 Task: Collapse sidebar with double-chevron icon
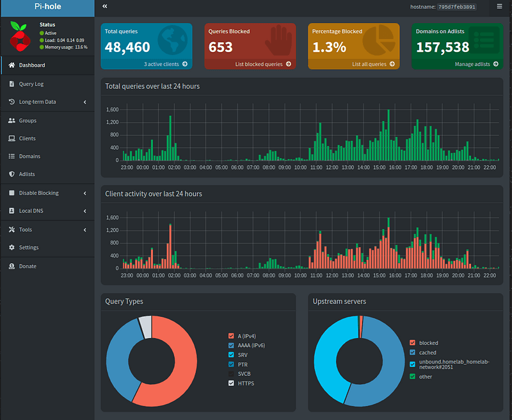pyautogui.click(x=104, y=6)
